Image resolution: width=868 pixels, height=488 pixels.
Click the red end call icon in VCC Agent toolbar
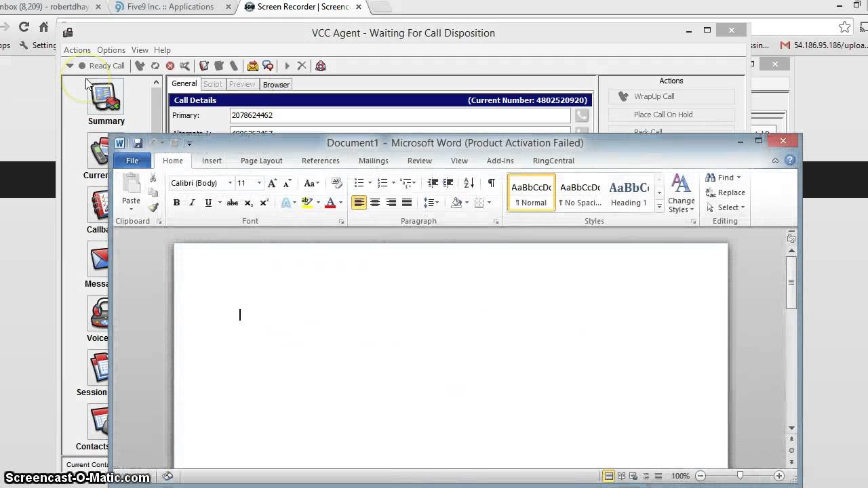pos(170,66)
